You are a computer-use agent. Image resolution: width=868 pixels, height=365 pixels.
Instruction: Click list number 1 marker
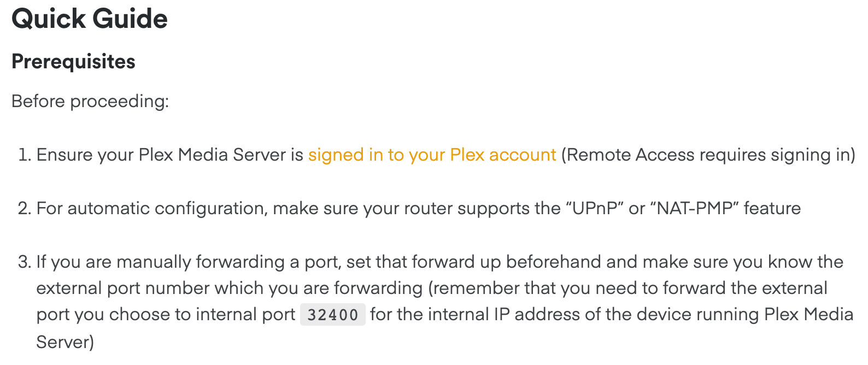point(25,155)
